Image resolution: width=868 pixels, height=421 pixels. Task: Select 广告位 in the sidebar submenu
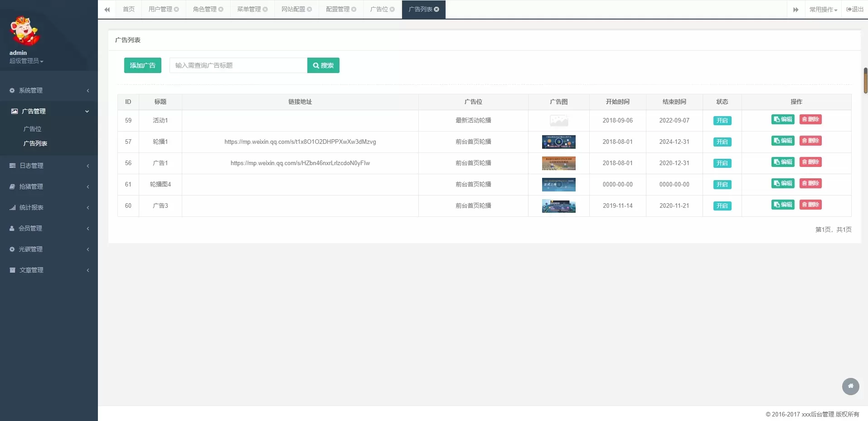point(32,129)
